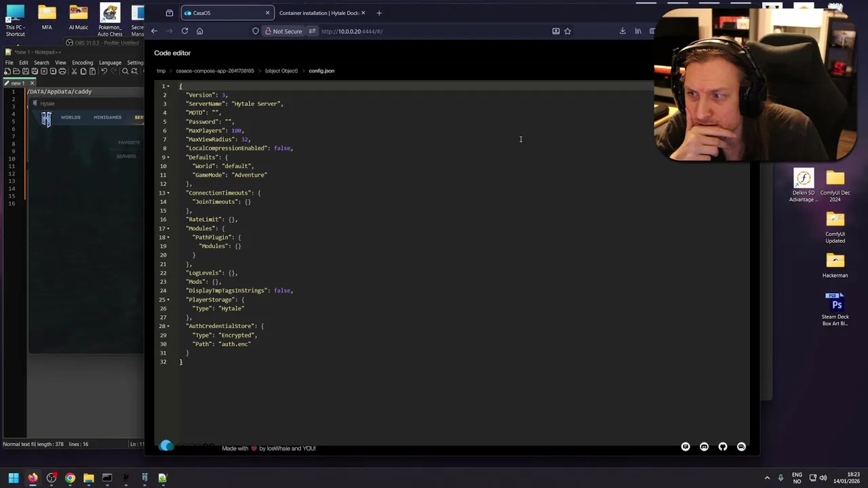Click the config.json breadcrumb
Screen dimensions: 868x488
(x=321, y=70)
